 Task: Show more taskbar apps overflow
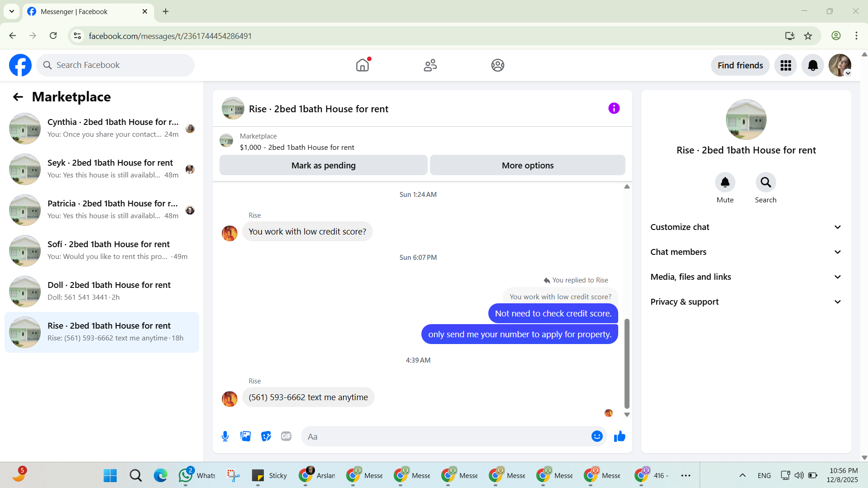tap(686, 475)
